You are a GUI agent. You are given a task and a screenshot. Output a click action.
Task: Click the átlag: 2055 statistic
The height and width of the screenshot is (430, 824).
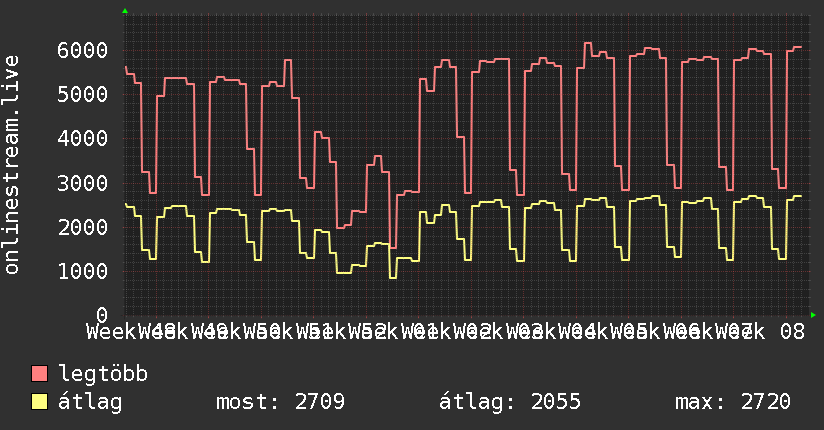tap(510, 402)
